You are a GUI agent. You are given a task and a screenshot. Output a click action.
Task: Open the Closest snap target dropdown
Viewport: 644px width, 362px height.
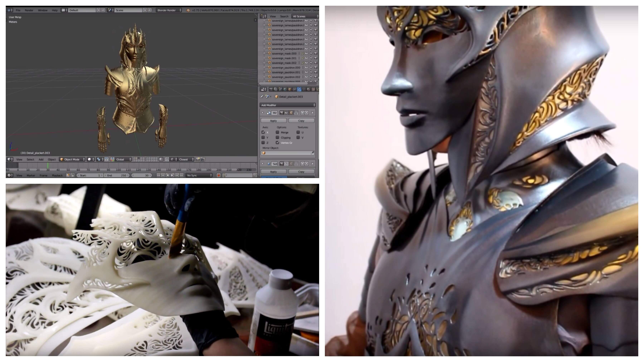point(186,159)
